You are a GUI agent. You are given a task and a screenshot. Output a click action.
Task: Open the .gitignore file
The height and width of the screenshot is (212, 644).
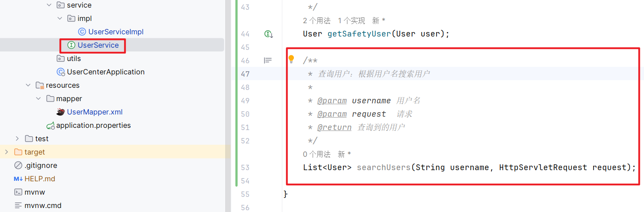tap(41, 165)
